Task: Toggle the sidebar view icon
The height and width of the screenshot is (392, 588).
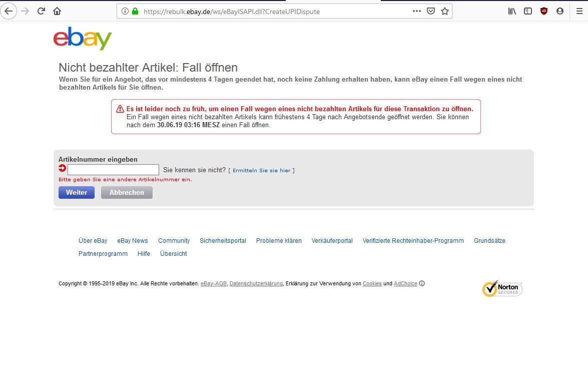Action: pos(528,11)
